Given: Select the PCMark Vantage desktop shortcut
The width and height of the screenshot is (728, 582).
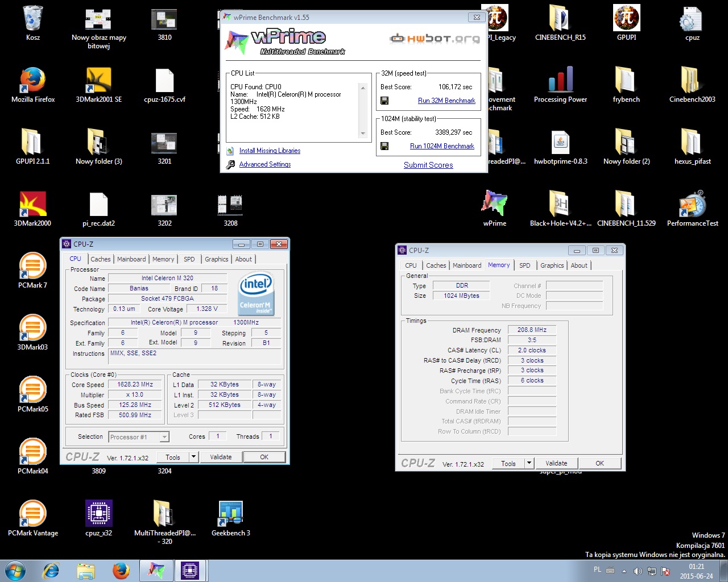Looking at the screenshot, I should pos(33,519).
